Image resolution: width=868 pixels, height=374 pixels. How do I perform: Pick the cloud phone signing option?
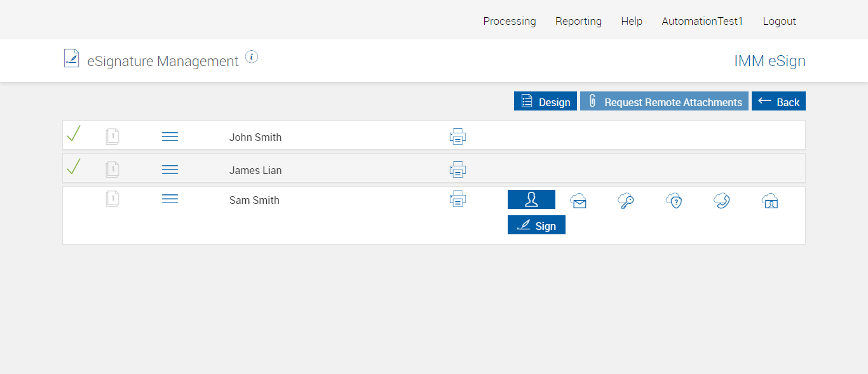[x=721, y=201]
